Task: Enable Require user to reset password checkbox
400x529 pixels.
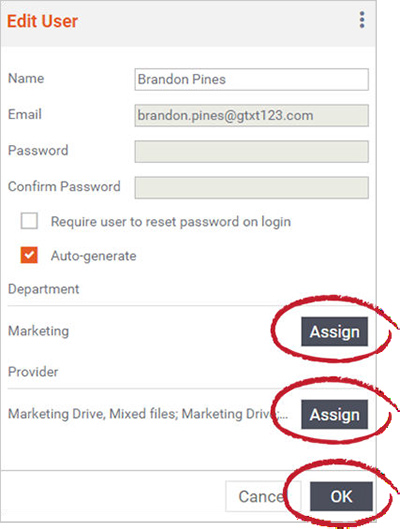Action: 29,221
